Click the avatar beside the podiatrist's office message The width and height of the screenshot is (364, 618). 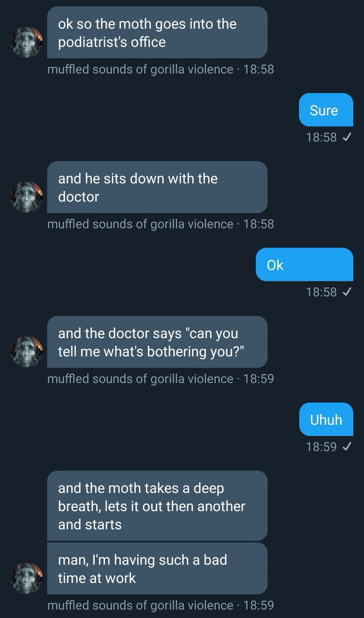click(27, 42)
